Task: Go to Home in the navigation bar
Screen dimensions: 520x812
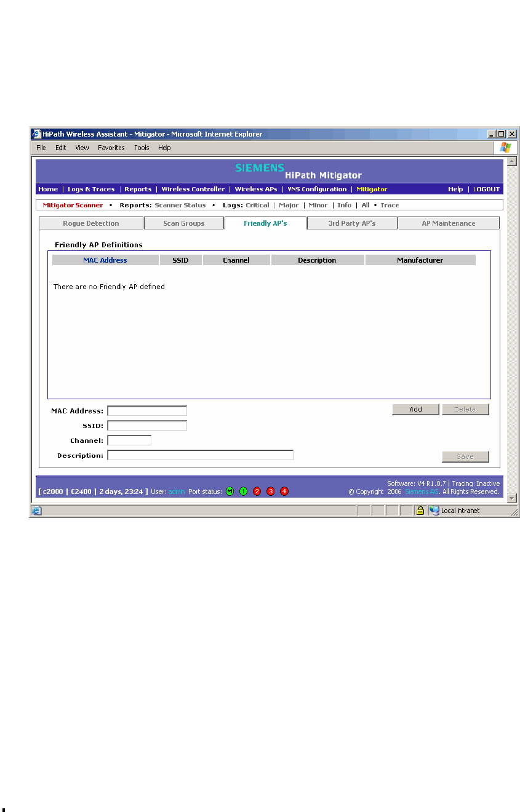Action: pos(48,189)
